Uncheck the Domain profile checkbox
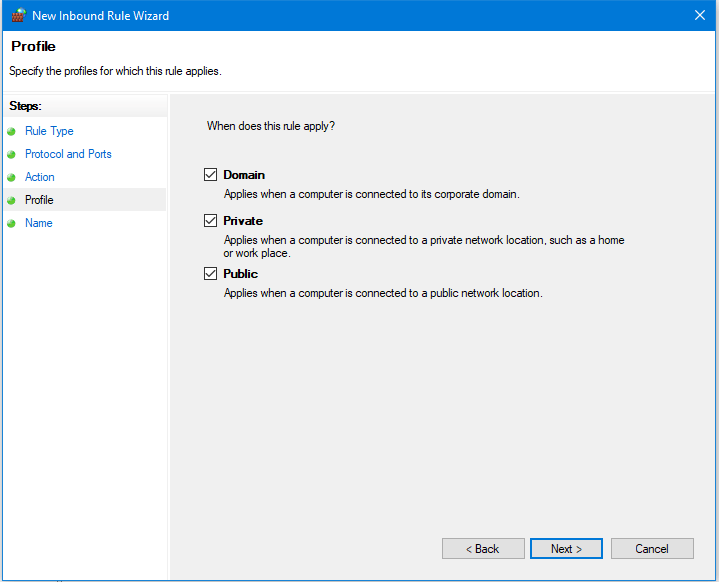The height and width of the screenshot is (582, 719). pyautogui.click(x=210, y=175)
